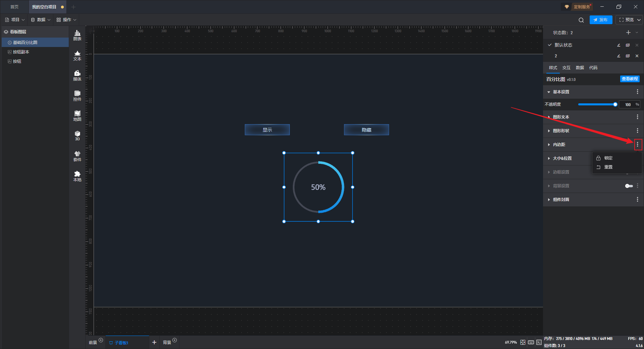Open the 地图 (map) component library
This screenshot has height=349, width=644.
tap(77, 116)
